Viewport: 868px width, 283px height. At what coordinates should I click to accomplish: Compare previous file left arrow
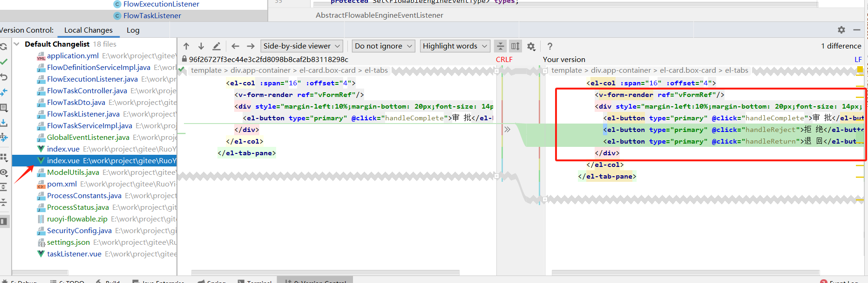click(235, 46)
